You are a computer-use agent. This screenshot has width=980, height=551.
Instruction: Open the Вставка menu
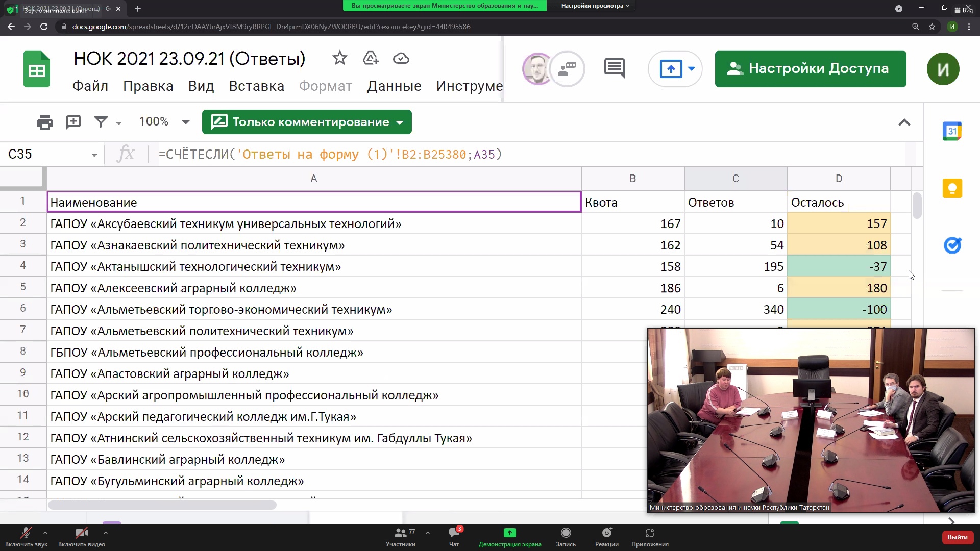pos(256,86)
